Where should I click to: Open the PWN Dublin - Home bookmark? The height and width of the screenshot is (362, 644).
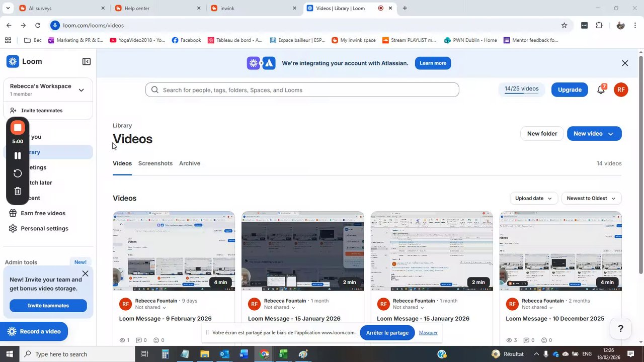(470, 40)
